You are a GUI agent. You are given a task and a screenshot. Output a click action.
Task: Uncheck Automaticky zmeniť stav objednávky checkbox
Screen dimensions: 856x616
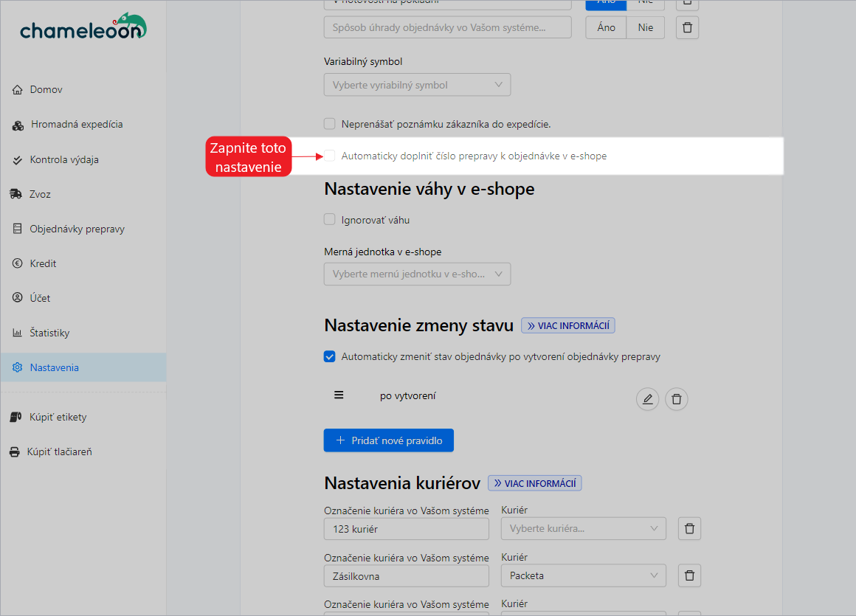(330, 357)
